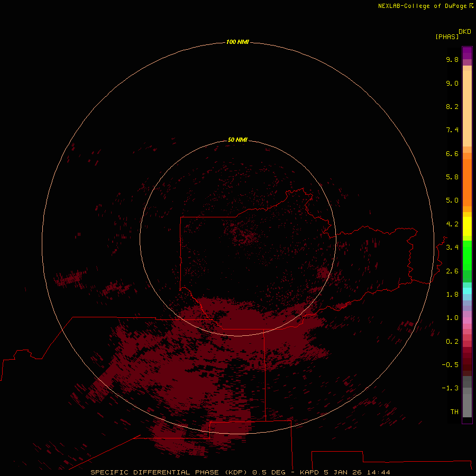Click the 5.0 color scale value

click(452, 200)
